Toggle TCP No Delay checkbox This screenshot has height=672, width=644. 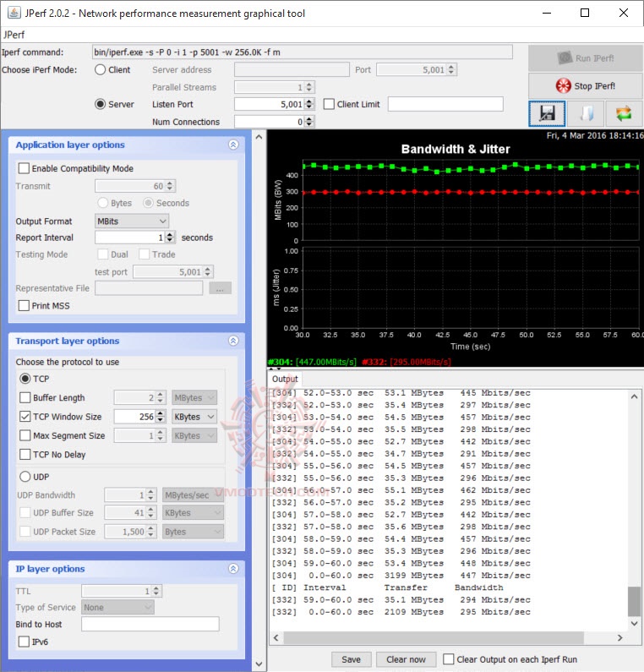pyautogui.click(x=25, y=454)
